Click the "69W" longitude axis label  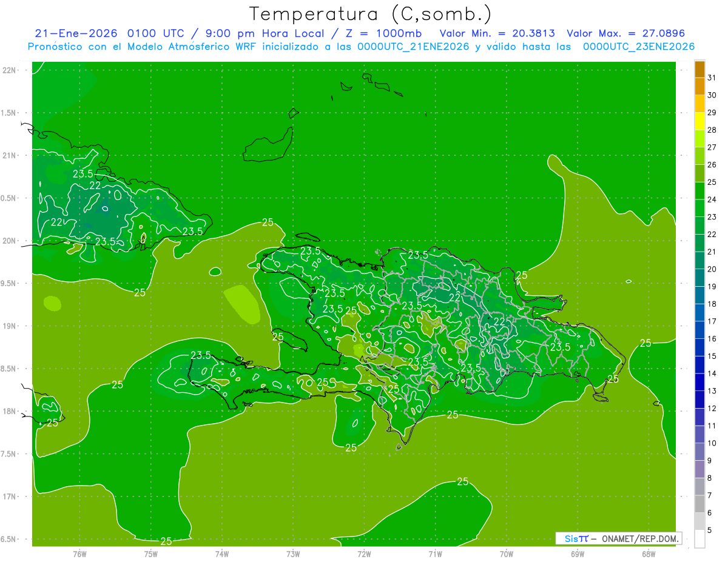(x=578, y=554)
